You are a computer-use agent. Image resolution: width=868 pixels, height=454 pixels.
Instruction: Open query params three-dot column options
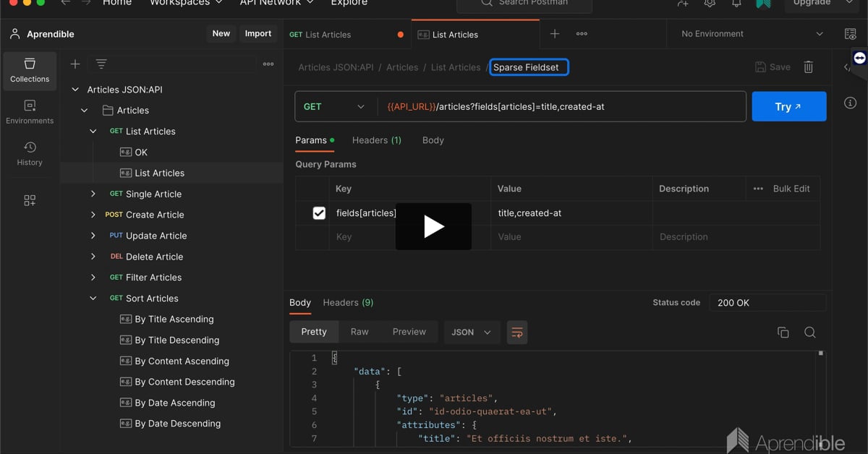[758, 189]
